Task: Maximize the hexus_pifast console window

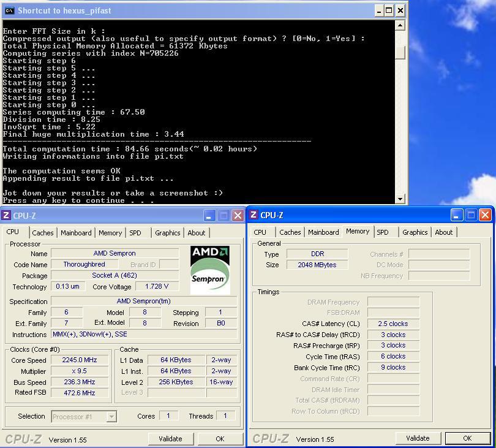Action: (389, 11)
